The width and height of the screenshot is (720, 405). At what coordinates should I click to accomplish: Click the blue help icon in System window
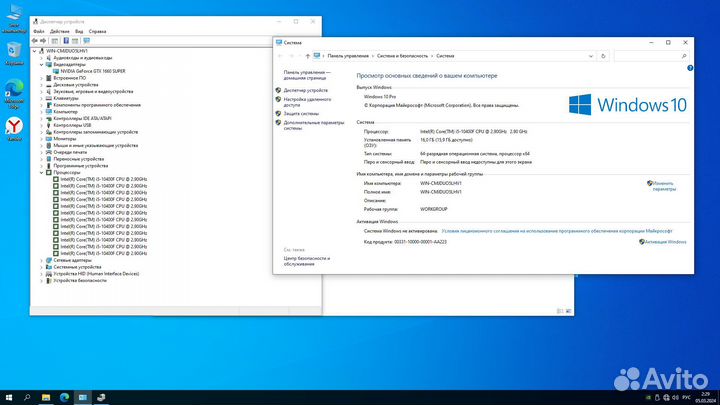[690, 68]
